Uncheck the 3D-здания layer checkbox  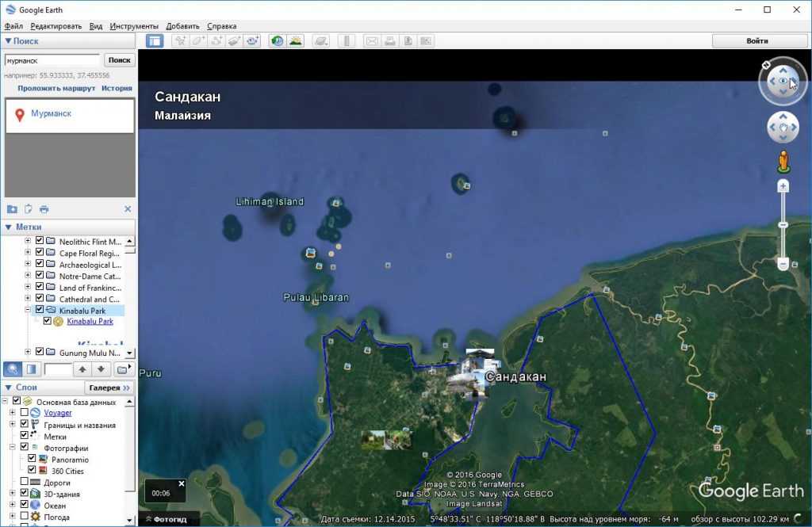25,493
